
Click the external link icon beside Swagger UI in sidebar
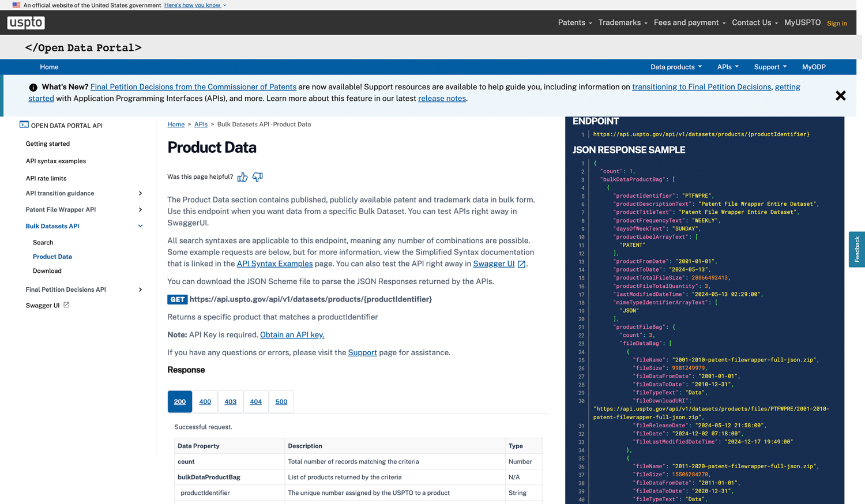tap(66, 305)
